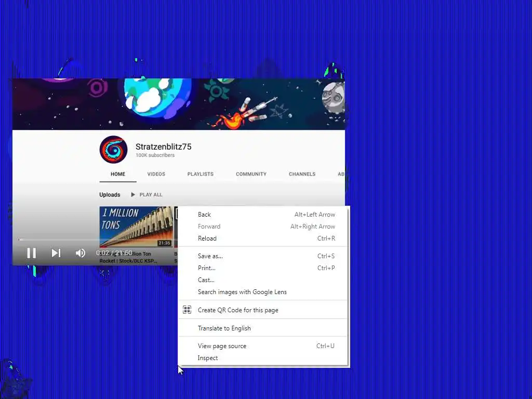Click the Play All triangle icon
Screen dimensions: 532x399
pos(132,194)
